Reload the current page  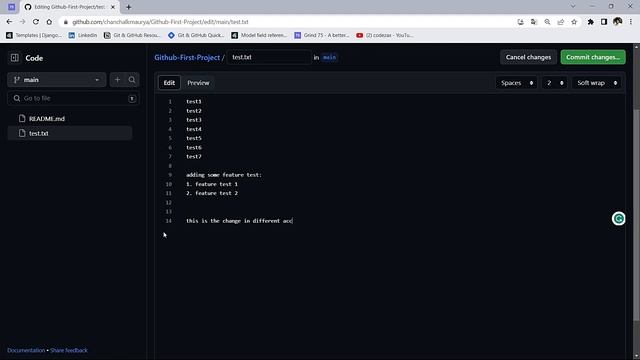36,22
